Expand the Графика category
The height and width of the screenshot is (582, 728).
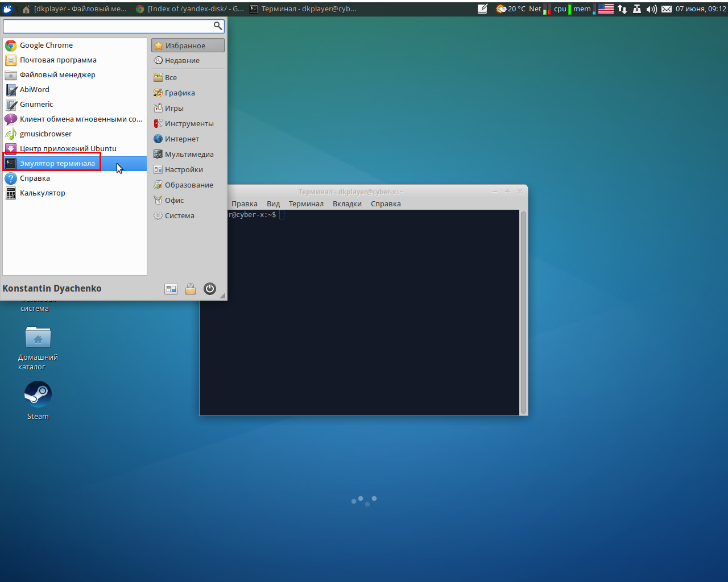(179, 93)
